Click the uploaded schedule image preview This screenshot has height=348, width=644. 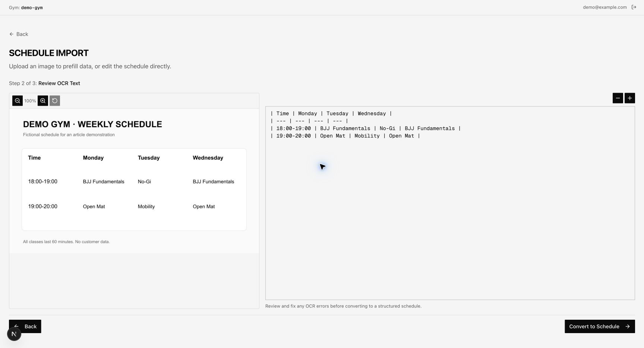pyautogui.click(x=134, y=181)
